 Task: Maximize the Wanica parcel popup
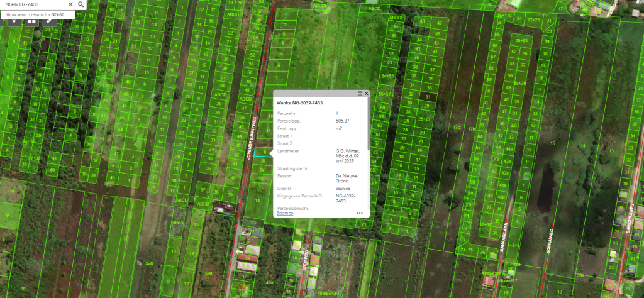click(x=360, y=93)
